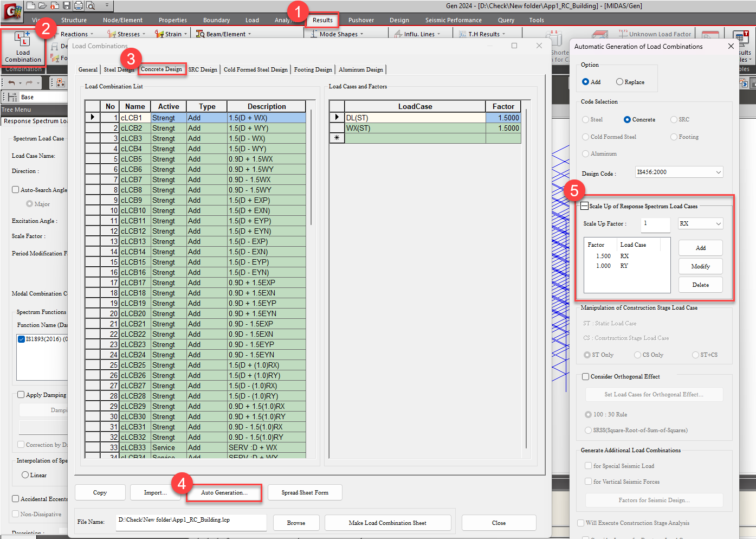Click the Close button in Load Combinations

[x=499, y=523]
